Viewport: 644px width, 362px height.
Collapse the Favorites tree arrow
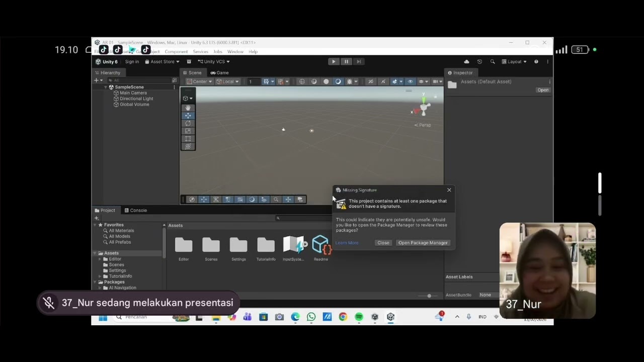click(95, 225)
